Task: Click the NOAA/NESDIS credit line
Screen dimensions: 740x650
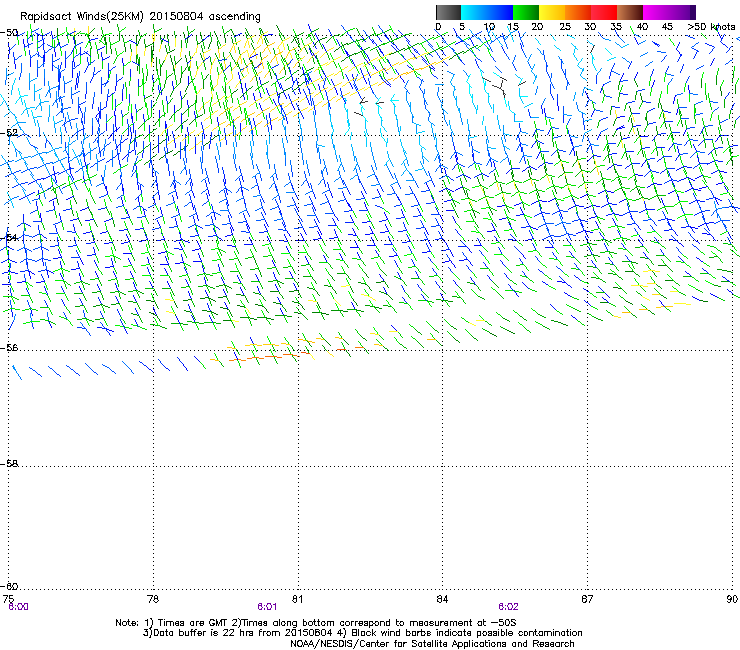Action: point(432,644)
